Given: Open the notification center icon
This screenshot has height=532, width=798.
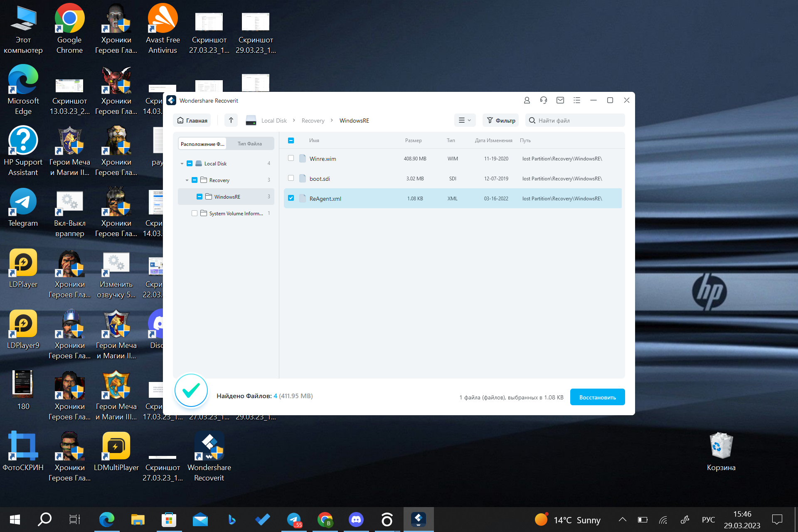Looking at the screenshot, I should coord(777,520).
